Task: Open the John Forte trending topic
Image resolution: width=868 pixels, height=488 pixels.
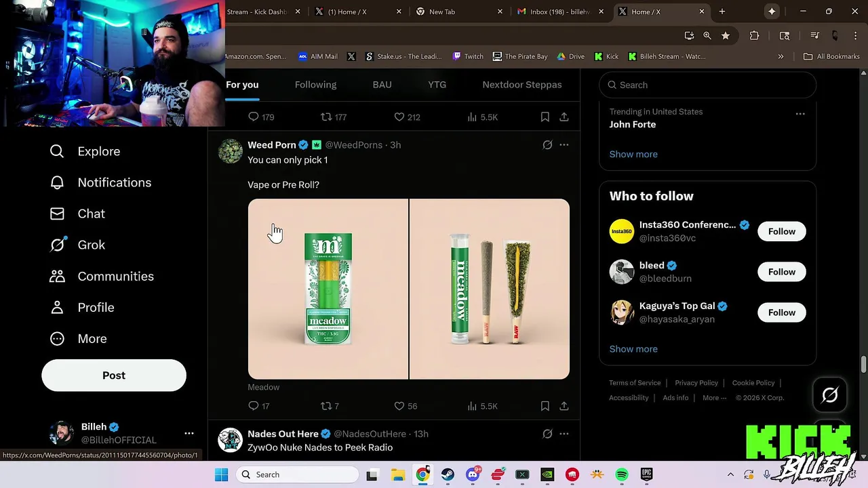Action: tap(633, 125)
